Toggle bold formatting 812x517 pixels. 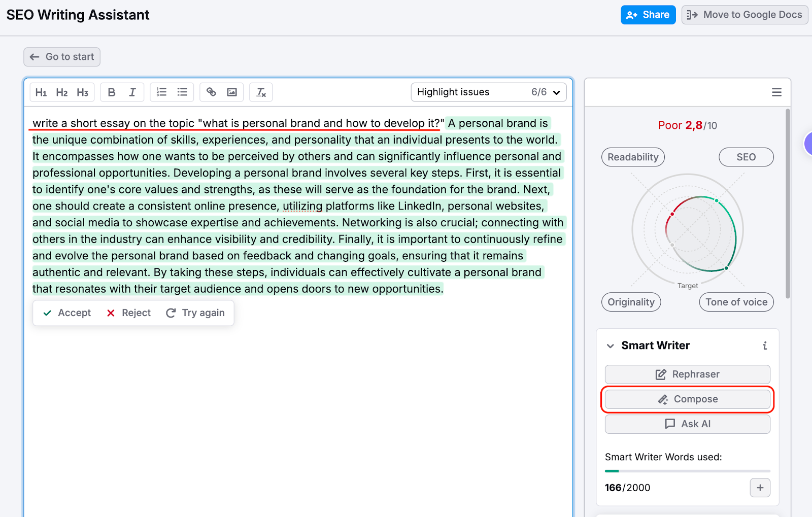click(x=111, y=92)
